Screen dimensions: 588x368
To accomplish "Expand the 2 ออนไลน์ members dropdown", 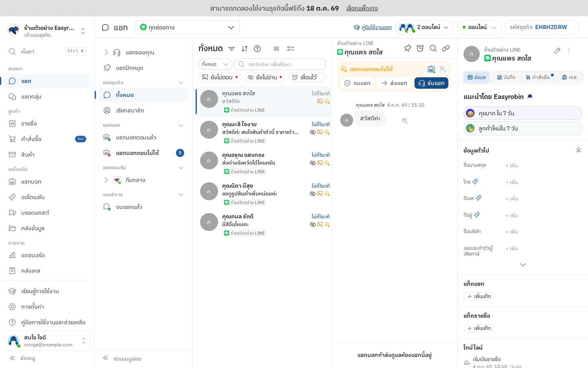I will 425,27.
